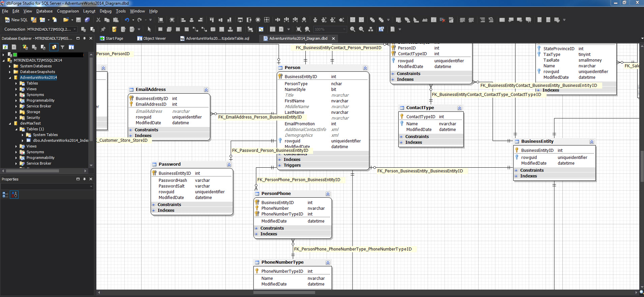The width and height of the screenshot is (644, 297).
Task: Open the zoom percentage dropdown
Action: (x=344, y=29)
